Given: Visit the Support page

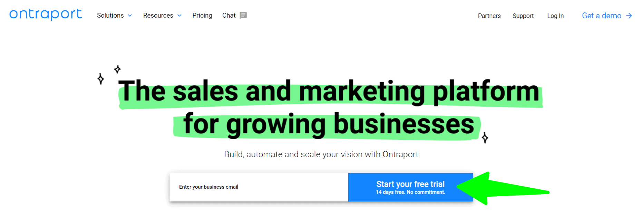Looking at the screenshot, I should point(523,16).
